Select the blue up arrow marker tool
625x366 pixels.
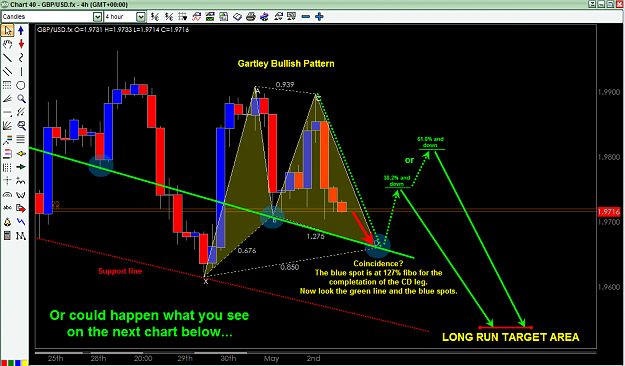click(x=21, y=30)
